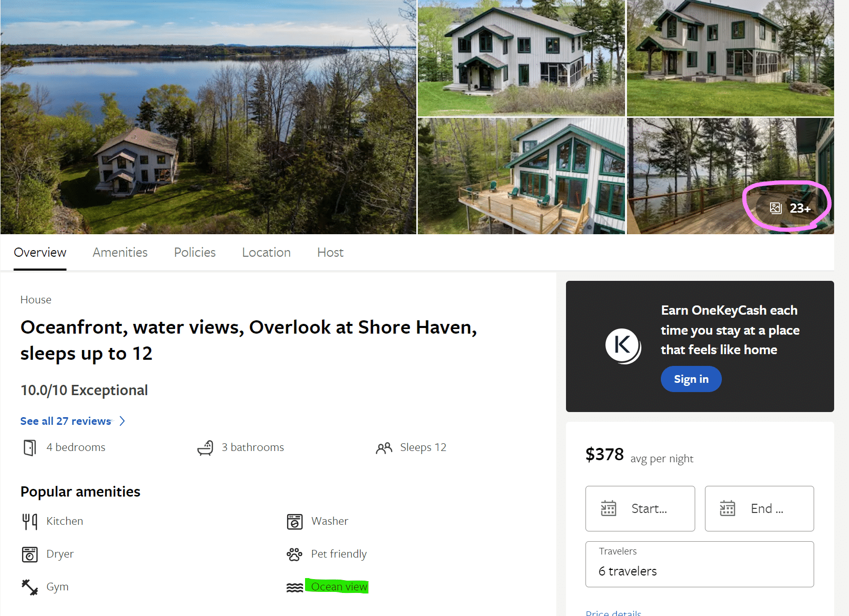Open the Start date picker
Screen dimensions: 849x616
coord(640,508)
